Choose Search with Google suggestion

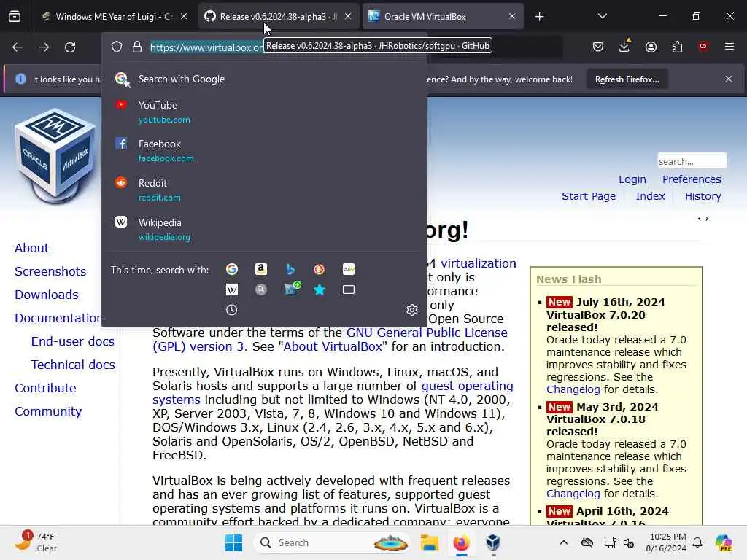tap(264, 79)
